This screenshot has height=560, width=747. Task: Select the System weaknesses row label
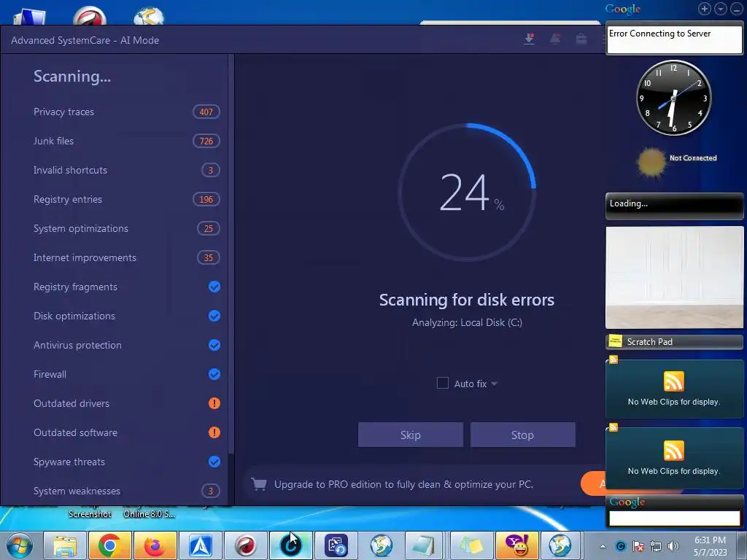[77, 491]
